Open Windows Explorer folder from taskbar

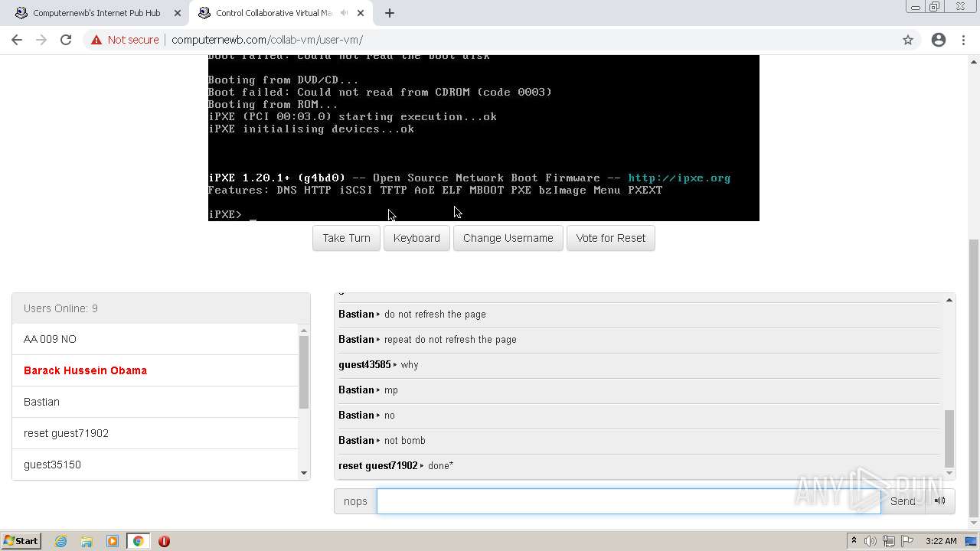click(x=87, y=541)
